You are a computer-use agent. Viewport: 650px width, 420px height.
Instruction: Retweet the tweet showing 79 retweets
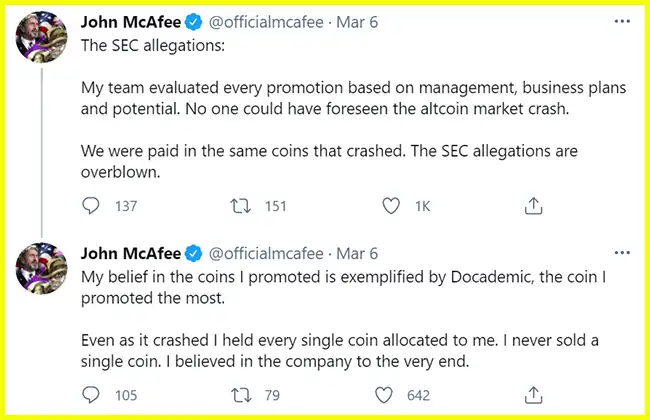[241, 395]
